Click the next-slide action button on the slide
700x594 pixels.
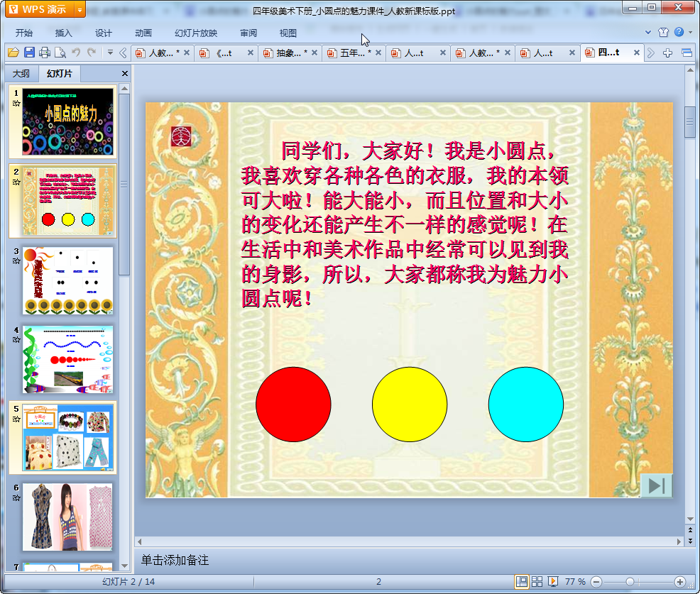coord(656,485)
